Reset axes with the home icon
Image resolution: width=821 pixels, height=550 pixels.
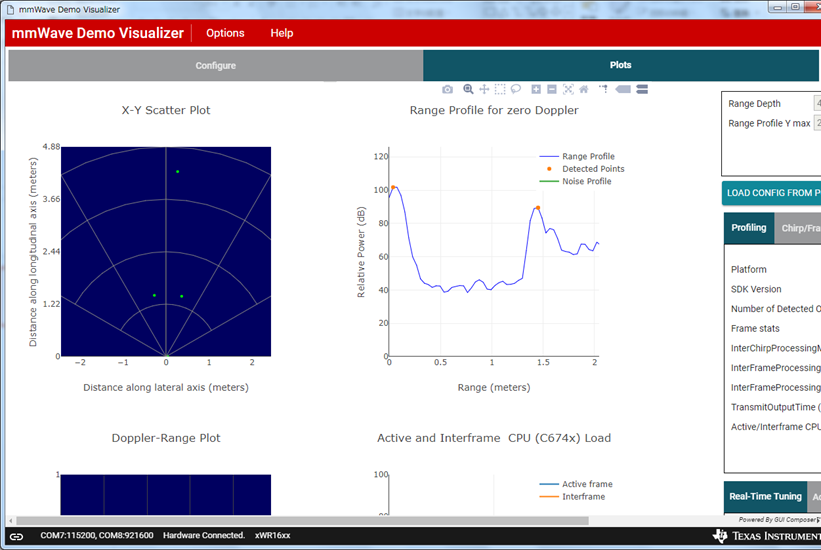(x=584, y=90)
